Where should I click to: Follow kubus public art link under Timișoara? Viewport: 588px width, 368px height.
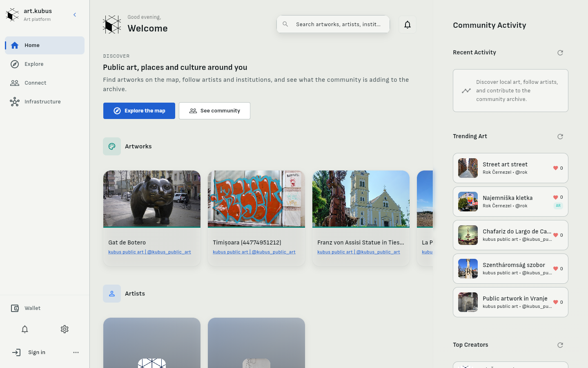pos(254,252)
